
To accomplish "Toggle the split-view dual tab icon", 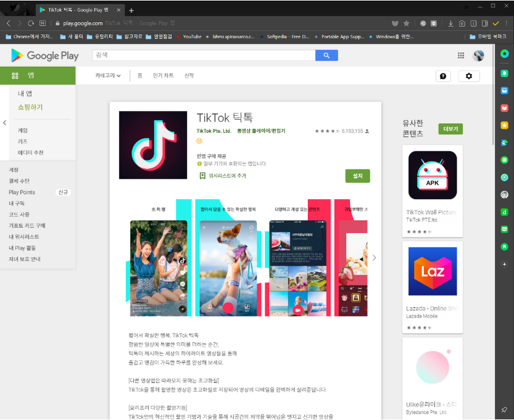I will click(x=473, y=23).
